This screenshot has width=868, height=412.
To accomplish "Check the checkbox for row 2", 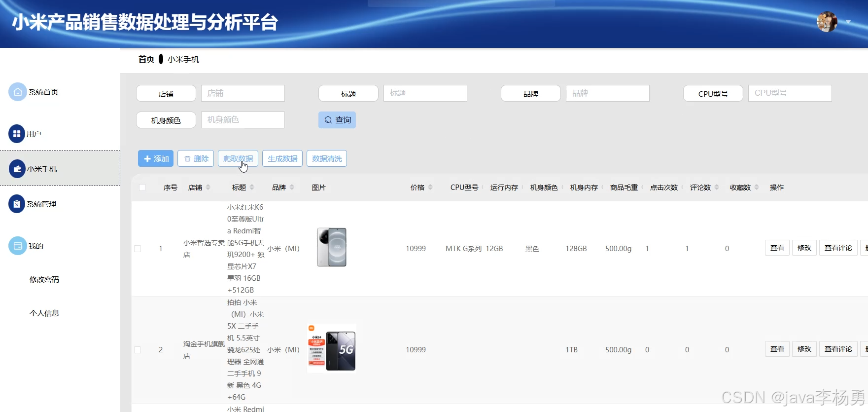I will coord(138,350).
